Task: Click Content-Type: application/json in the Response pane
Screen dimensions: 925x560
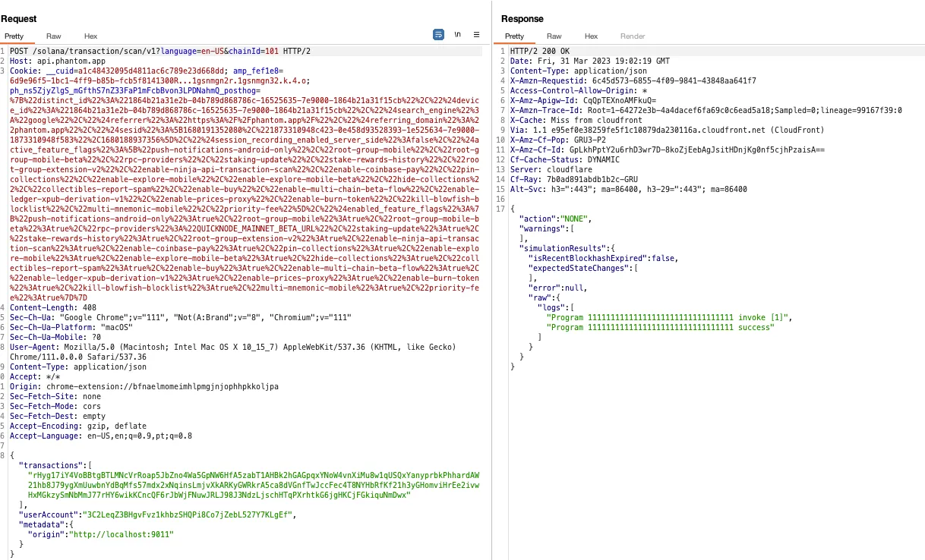Action: tap(579, 71)
